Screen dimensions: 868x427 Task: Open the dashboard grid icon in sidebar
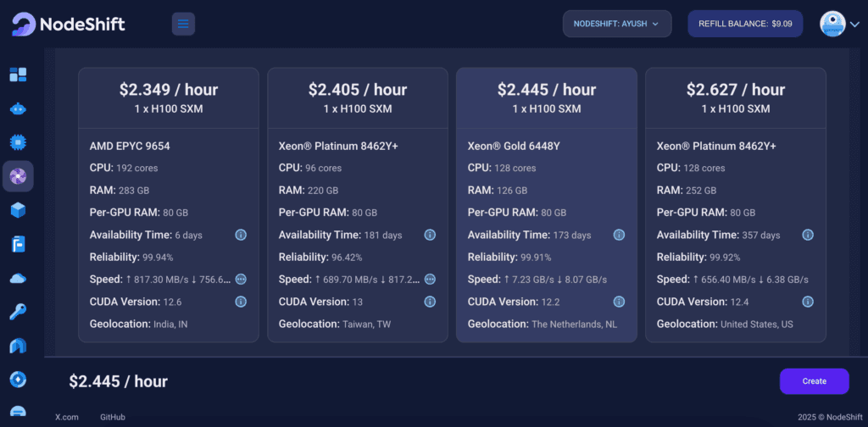point(18,75)
